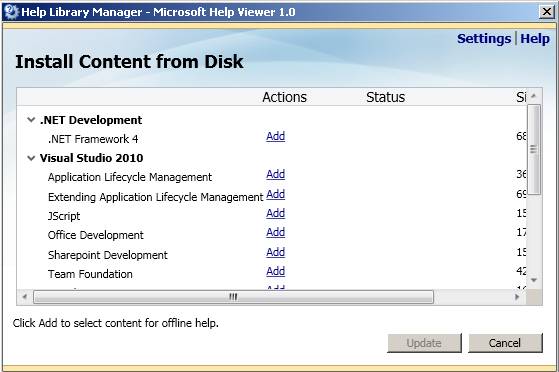The width and height of the screenshot is (559, 372).
Task: Select the Extending Application Lifecycle Management label
Action: click(x=155, y=197)
